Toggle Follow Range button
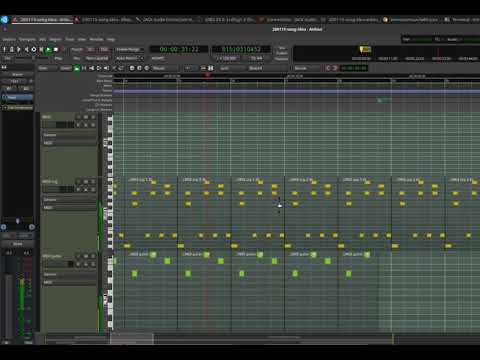This screenshot has width=480, height=360. 129,49
